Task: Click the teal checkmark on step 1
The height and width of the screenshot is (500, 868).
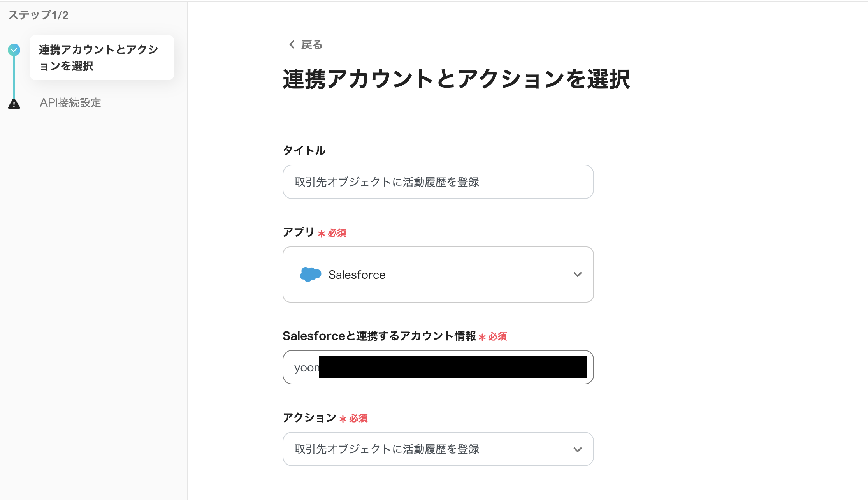Action: [x=14, y=50]
